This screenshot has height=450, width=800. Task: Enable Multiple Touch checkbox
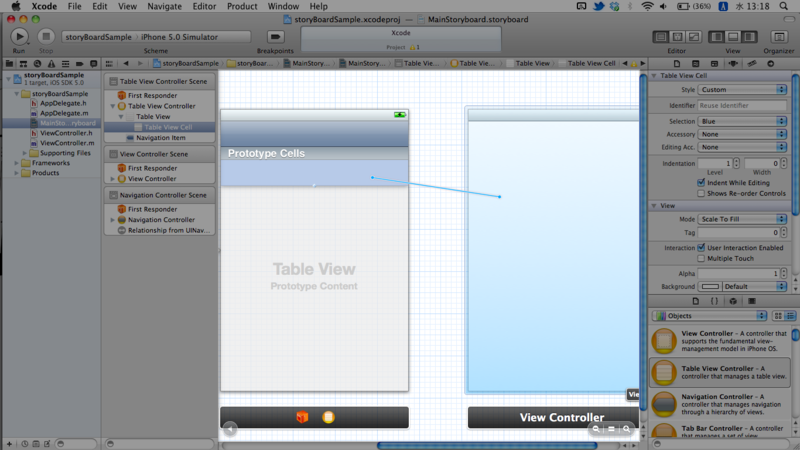(x=701, y=258)
